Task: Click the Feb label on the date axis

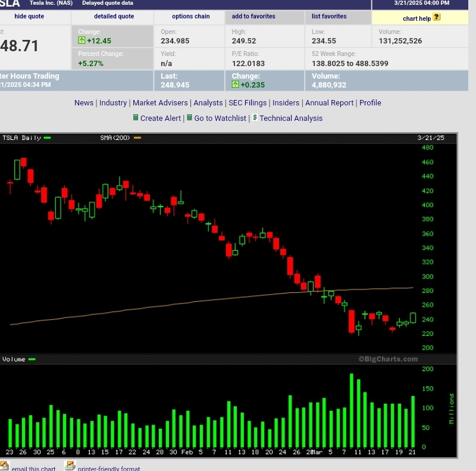Action: click(187, 452)
